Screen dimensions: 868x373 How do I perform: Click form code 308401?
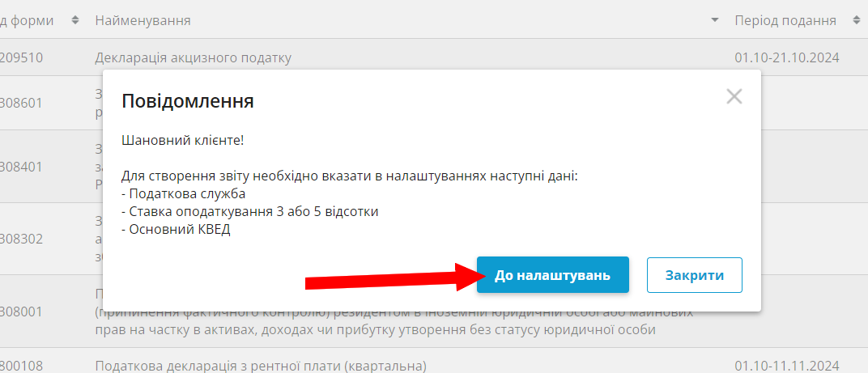[x=21, y=167]
